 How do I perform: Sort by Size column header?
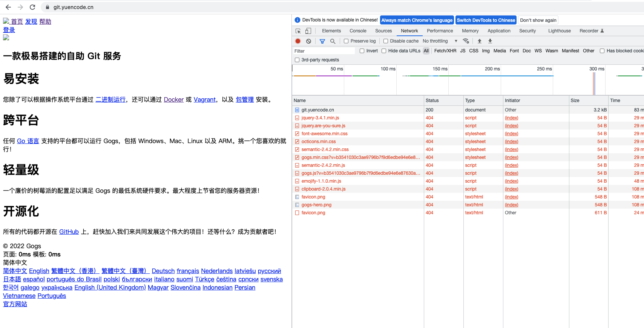(x=589, y=101)
